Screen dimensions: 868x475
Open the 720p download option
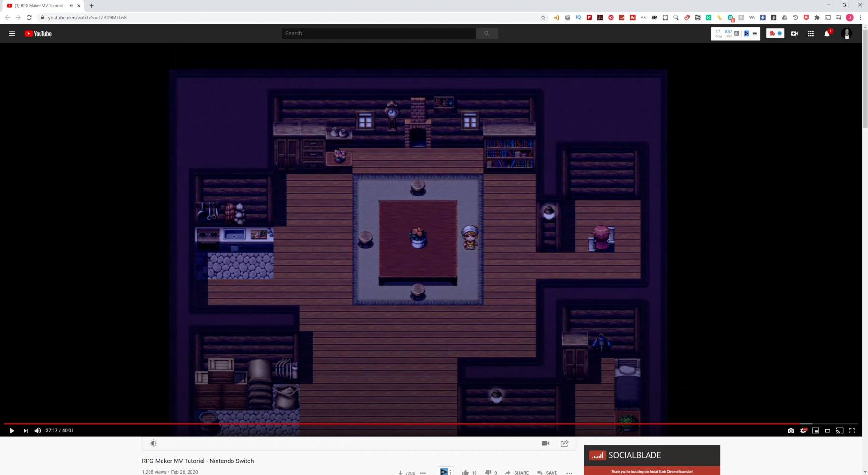click(407, 473)
